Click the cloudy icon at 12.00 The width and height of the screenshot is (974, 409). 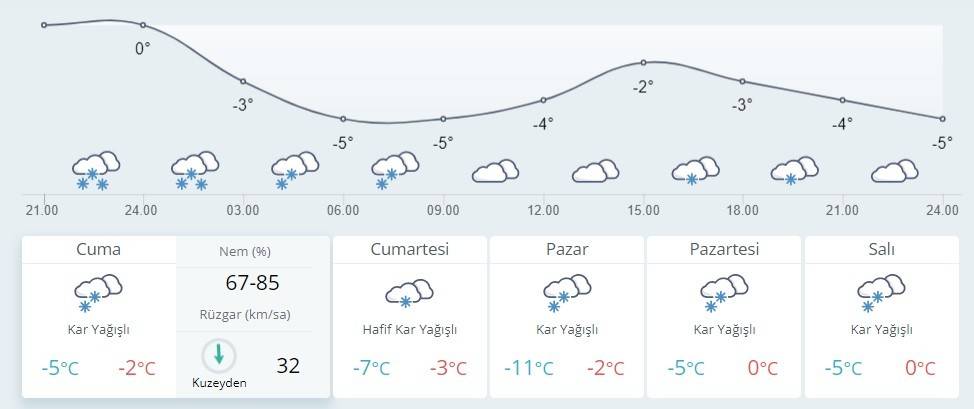[595, 172]
